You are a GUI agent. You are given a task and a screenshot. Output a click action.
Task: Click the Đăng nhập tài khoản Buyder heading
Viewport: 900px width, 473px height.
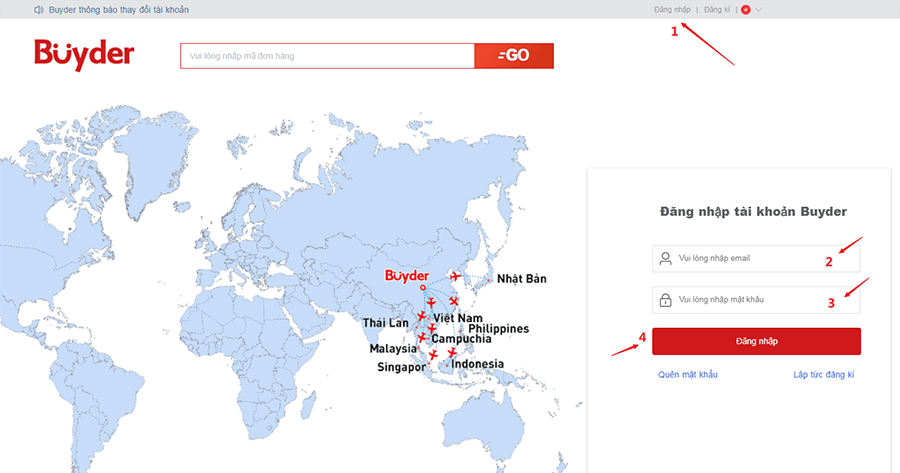click(753, 212)
